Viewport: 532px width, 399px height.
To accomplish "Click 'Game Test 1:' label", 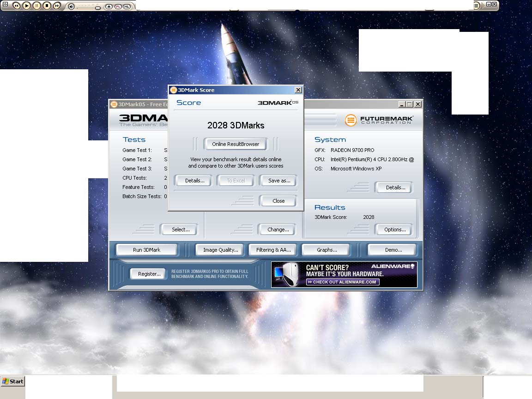I will pos(137,150).
